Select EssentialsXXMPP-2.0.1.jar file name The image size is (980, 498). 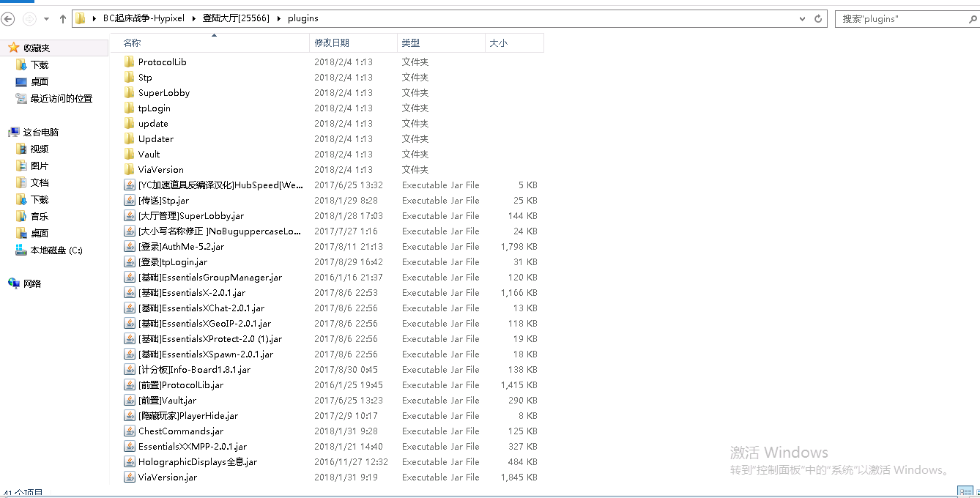tap(193, 446)
